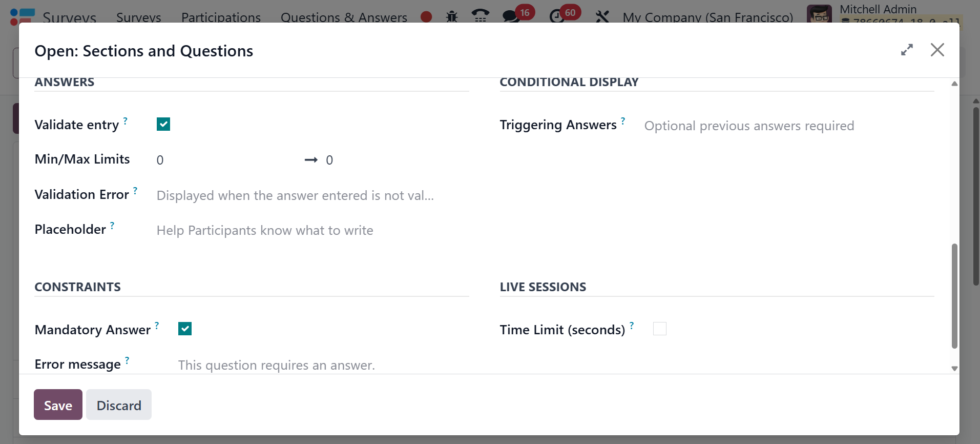This screenshot has height=444, width=980.
Task: Click the Odoo app logo icon
Action: click(x=22, y=16)
